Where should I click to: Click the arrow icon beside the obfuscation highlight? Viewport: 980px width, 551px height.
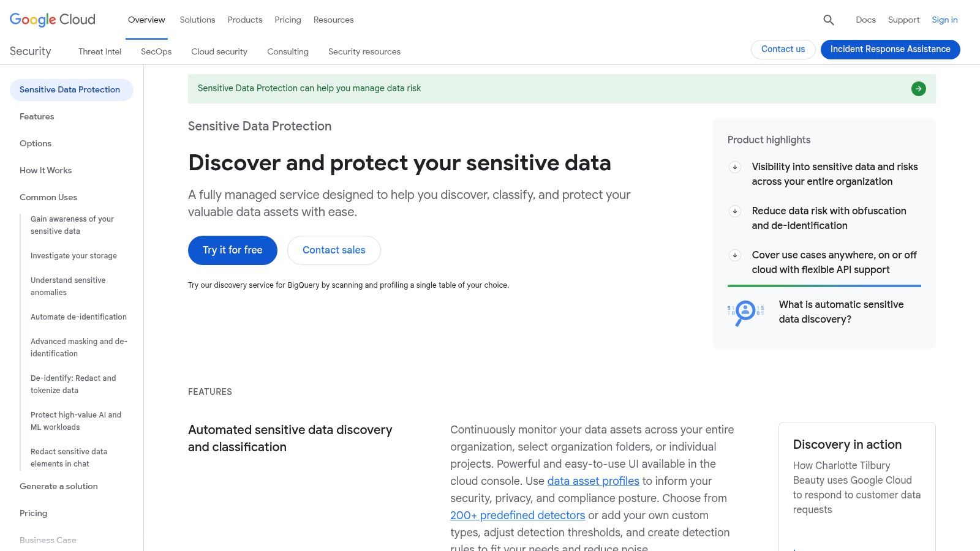734,211
